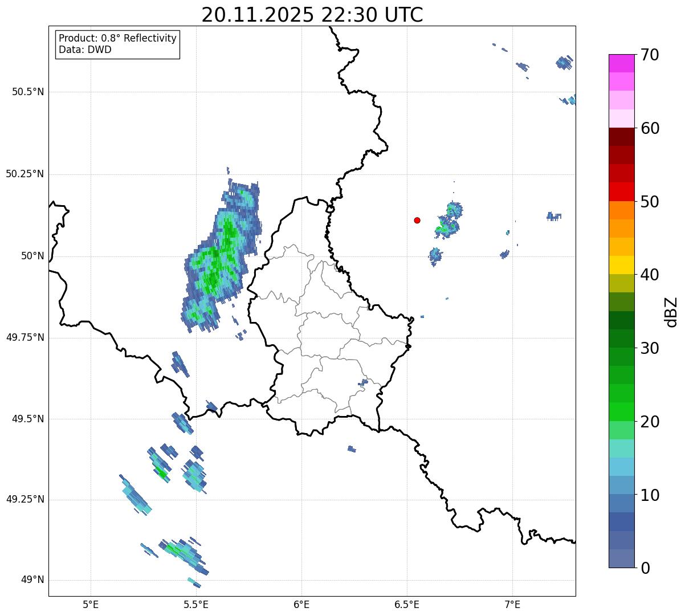
Task: Click the longitude label 5°E
Action: [x=91, y=605]
